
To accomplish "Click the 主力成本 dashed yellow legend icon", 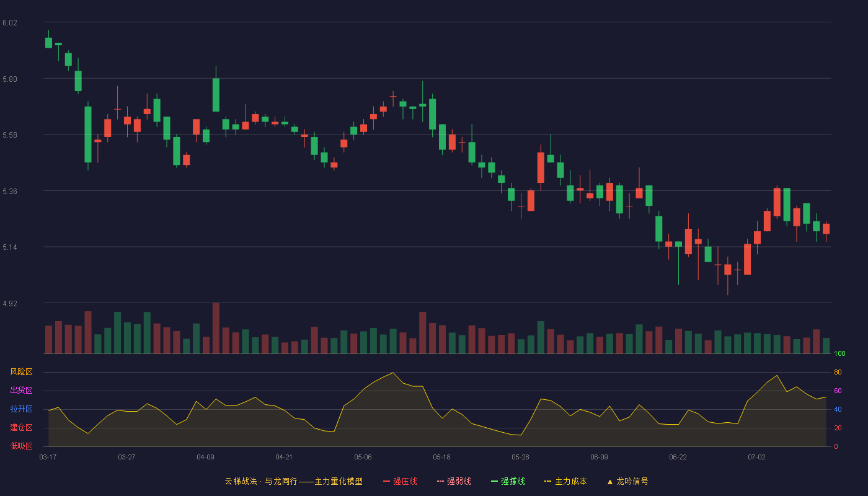I will 547,481.
